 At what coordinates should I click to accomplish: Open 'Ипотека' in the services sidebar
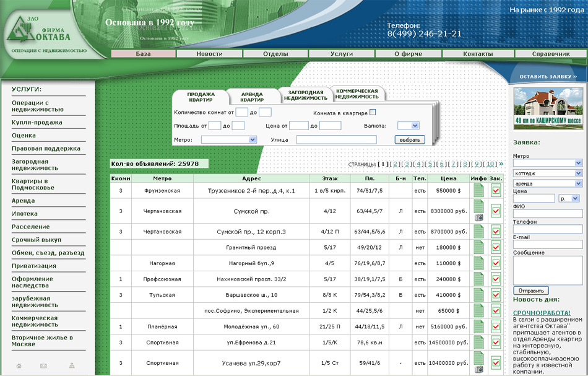(25, 214)
